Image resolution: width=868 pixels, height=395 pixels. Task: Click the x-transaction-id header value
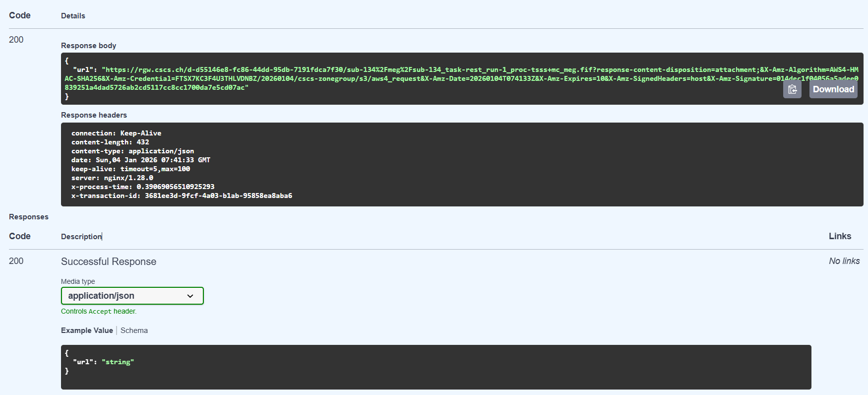(218, 196)
